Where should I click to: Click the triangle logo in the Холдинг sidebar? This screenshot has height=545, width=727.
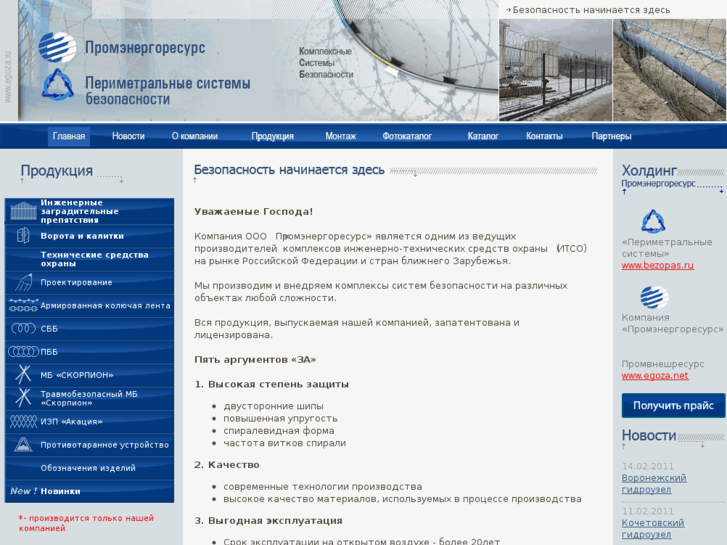(653, 221)
